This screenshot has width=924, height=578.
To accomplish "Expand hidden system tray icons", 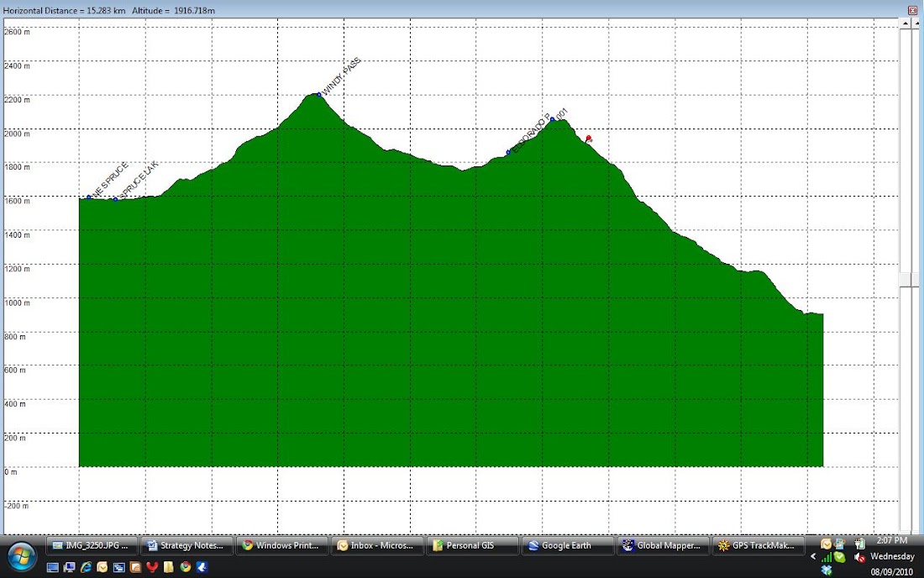I will pyautogui.click(x=813, y=556).
